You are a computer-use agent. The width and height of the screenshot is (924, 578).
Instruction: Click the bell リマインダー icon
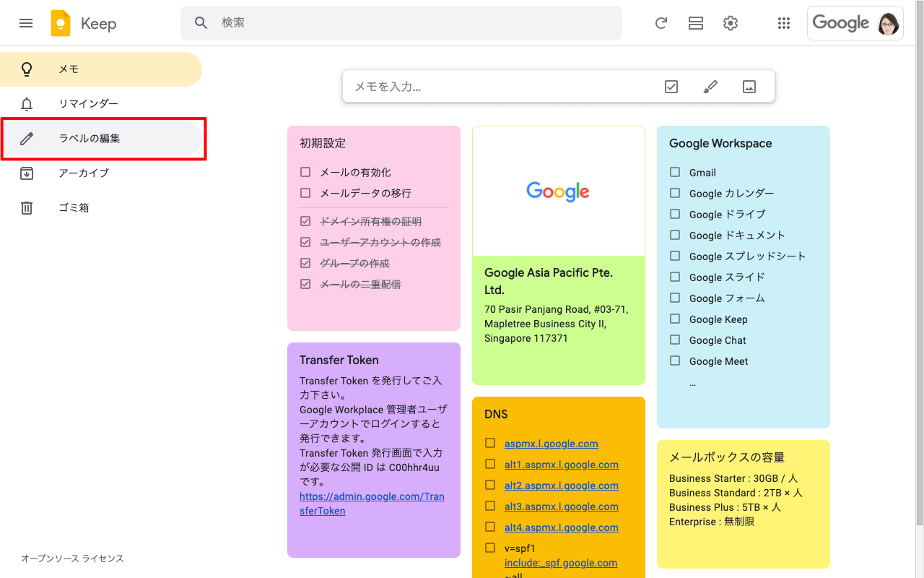click(x=27, y=104)
